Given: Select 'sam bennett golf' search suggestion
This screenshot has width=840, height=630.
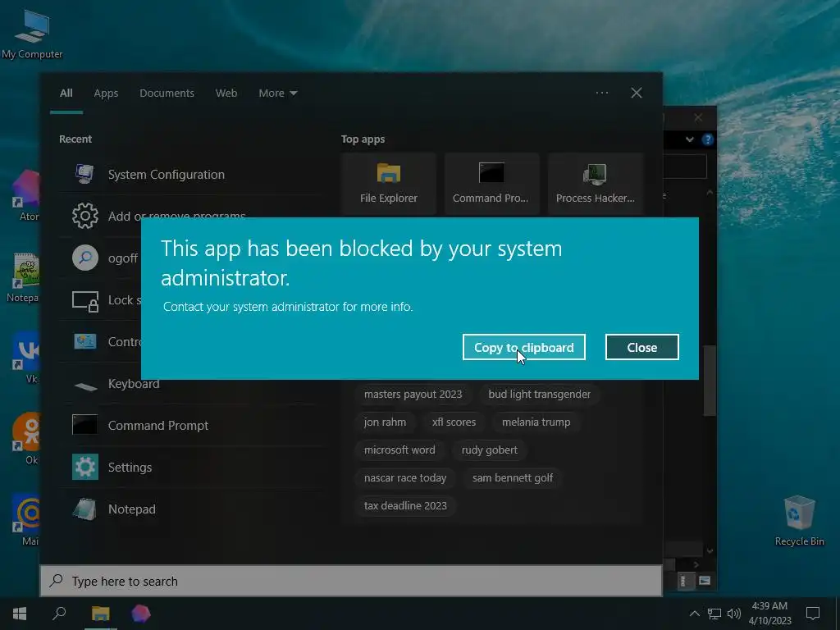Looking at the screenshot, I should (x=512, y=477).
